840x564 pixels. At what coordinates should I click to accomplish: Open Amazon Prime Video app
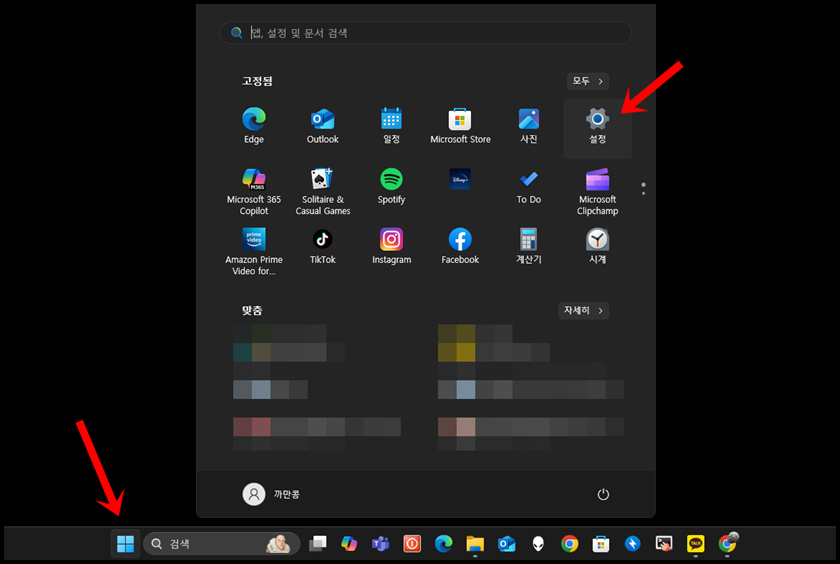pyautogui.click(x=254, y=251)
